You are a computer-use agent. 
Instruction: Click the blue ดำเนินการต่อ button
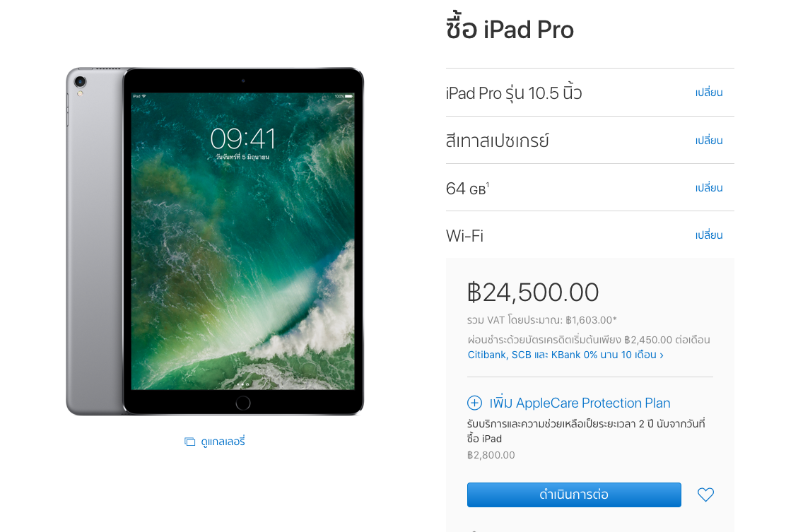click(574, 495)
